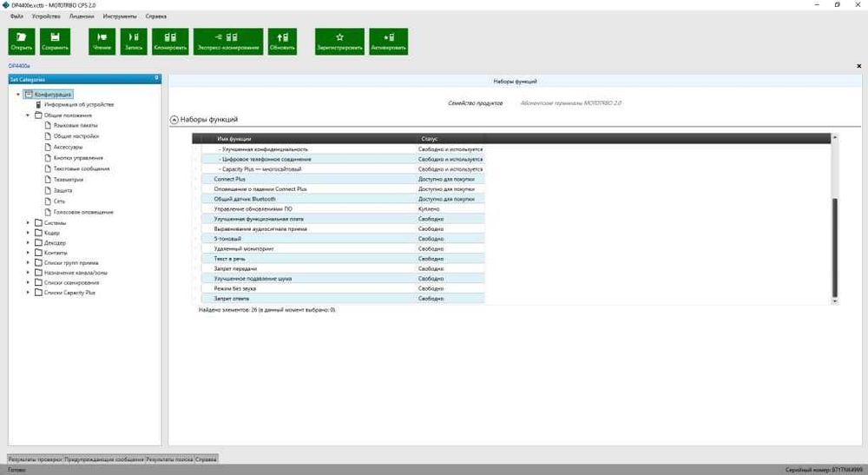868x475 pixels.
Task: Click the pin icon on Set Categories panel
Action: (156, 79)
